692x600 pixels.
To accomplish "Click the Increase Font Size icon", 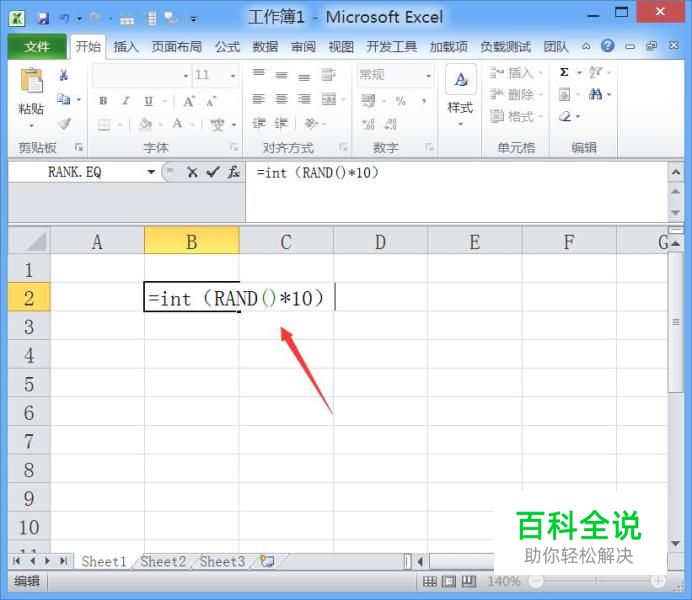I will pos(189,101).
